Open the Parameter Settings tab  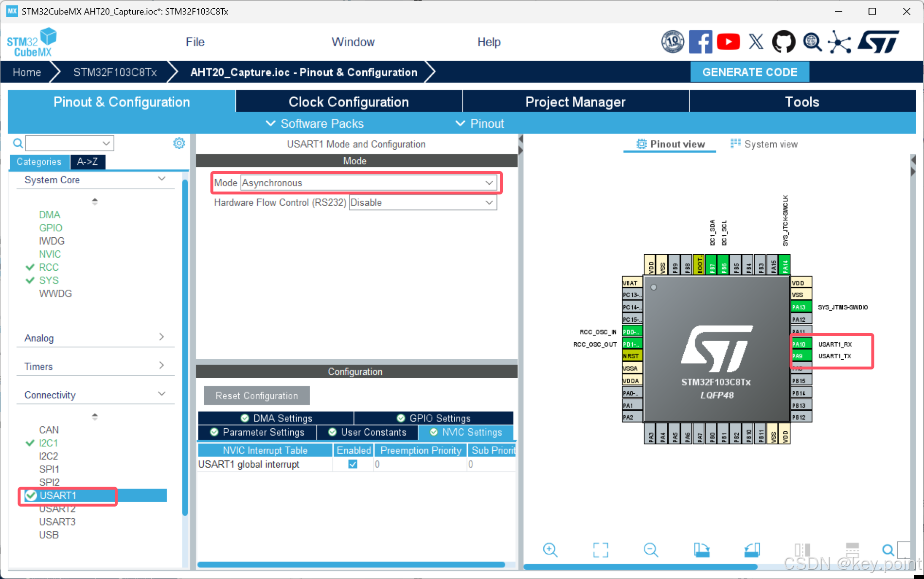click(x=257, y=432)
